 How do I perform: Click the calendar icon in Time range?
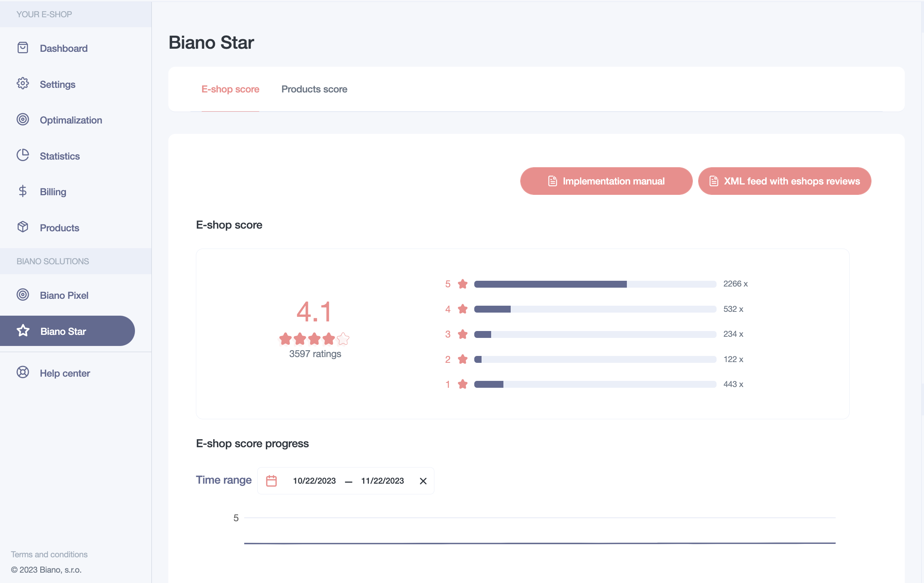pos(271,481)
